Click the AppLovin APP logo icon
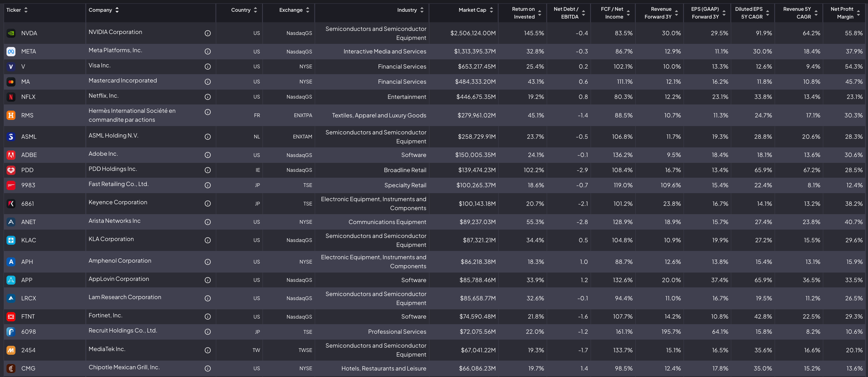The image size is (868, 377). [11, 280]
